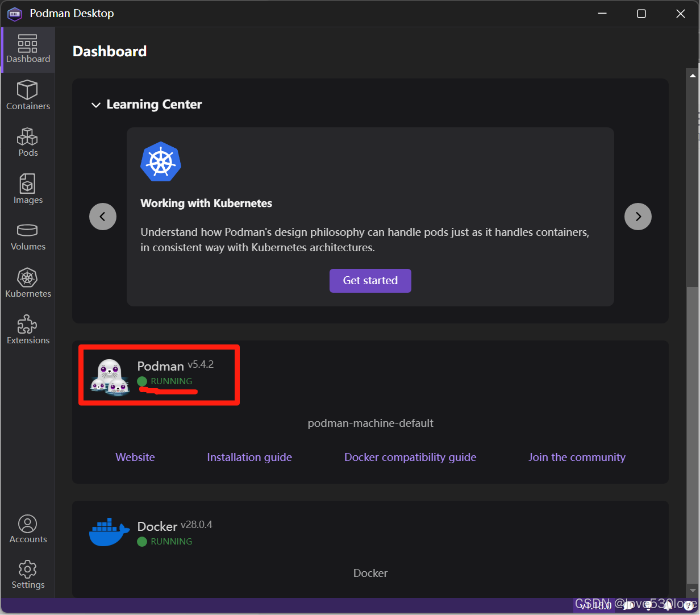Open the Dashboard view in the sidebar
This screenshot has height=615, width=700.
[x=28, y=49]
